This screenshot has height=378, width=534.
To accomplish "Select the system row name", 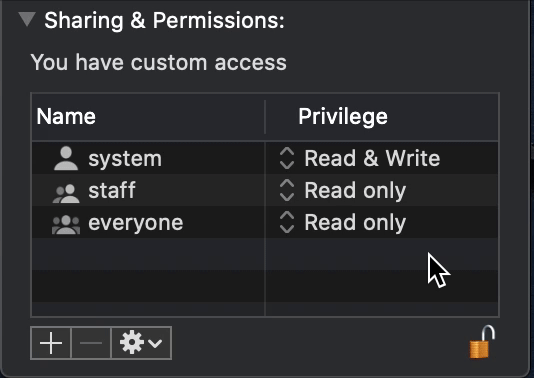I will coord(125,159).
